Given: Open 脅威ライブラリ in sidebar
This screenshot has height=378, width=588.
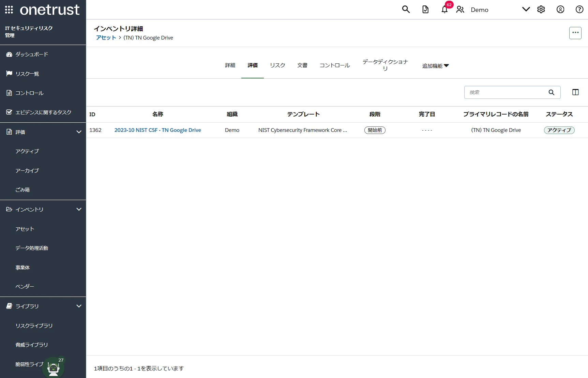Looking at the screenshot, I should [32, 345].
